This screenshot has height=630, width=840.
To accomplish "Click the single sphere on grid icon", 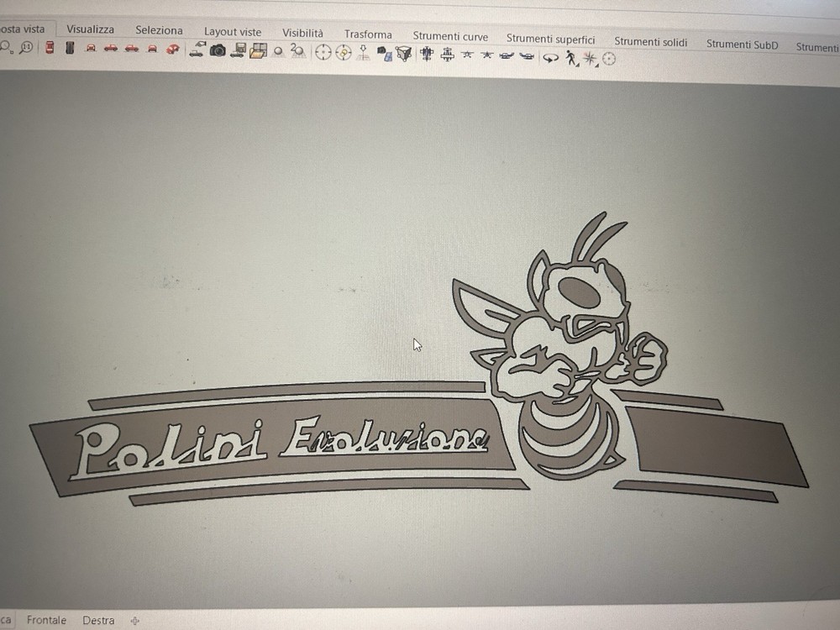I will [278, 51].
